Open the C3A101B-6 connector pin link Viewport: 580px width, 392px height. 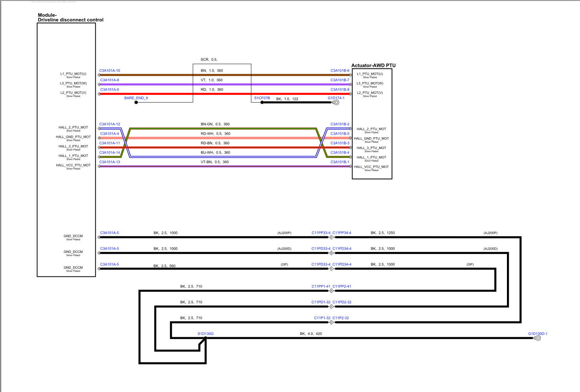click(340, 71)
